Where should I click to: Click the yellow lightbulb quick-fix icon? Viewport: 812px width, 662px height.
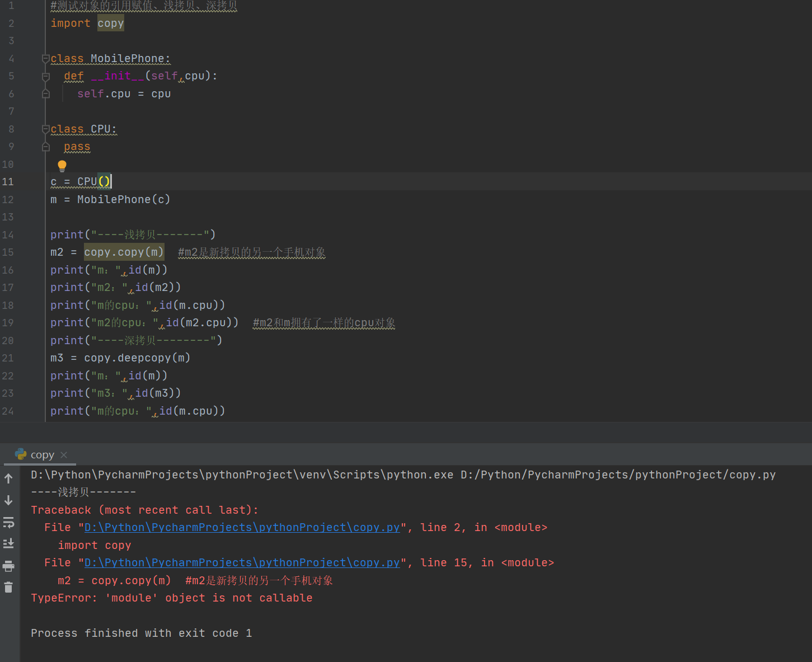[x=62, y=165]
